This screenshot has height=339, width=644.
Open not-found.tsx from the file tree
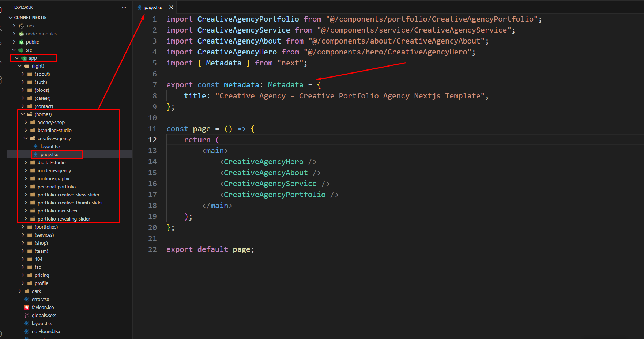coord(46,331)
